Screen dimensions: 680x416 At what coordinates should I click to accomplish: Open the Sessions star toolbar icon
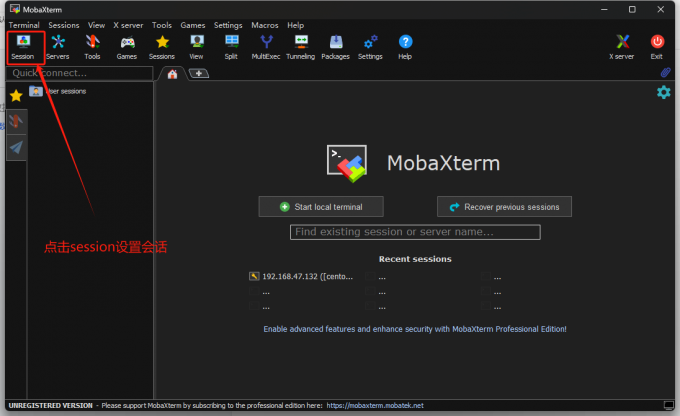tap(162, 47)
